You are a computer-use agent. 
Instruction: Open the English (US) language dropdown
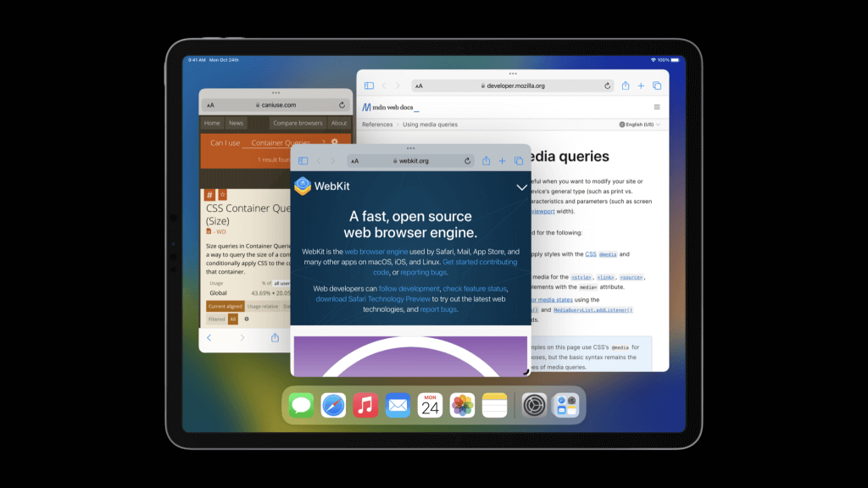640,125
